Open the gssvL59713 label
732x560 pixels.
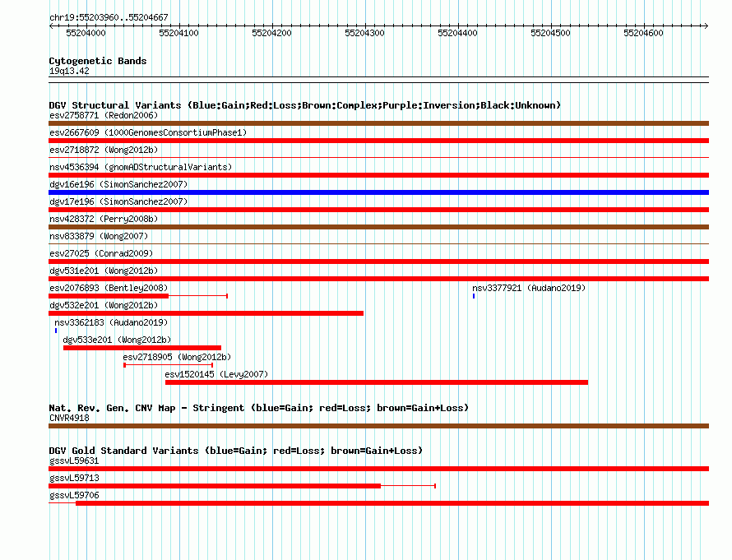[74, 478]
